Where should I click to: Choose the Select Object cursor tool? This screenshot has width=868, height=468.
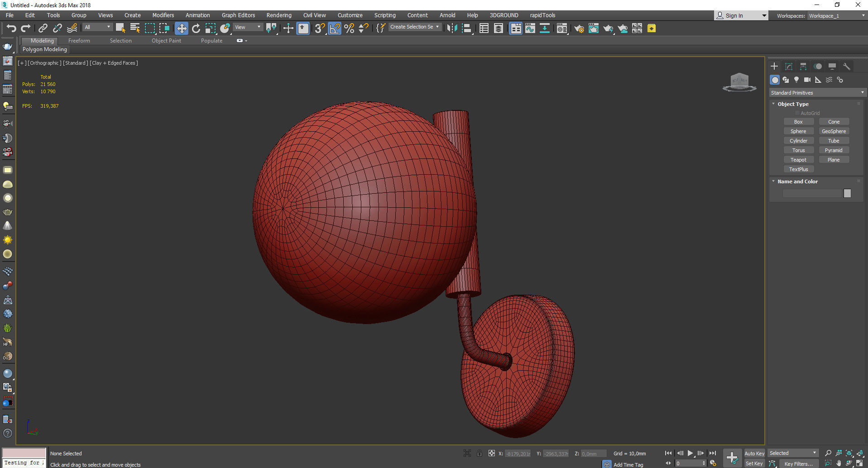(x=120, y=29)
